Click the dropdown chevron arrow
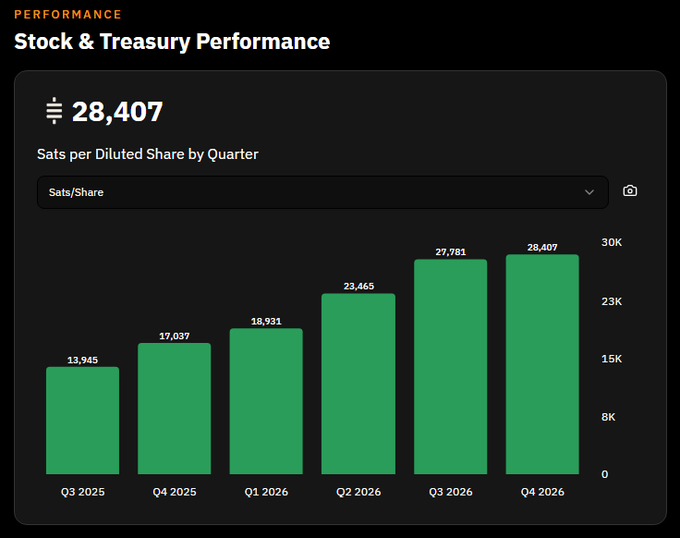Image resolution: width=680 pixels, height=538 pixels. [x=589, y=192]
